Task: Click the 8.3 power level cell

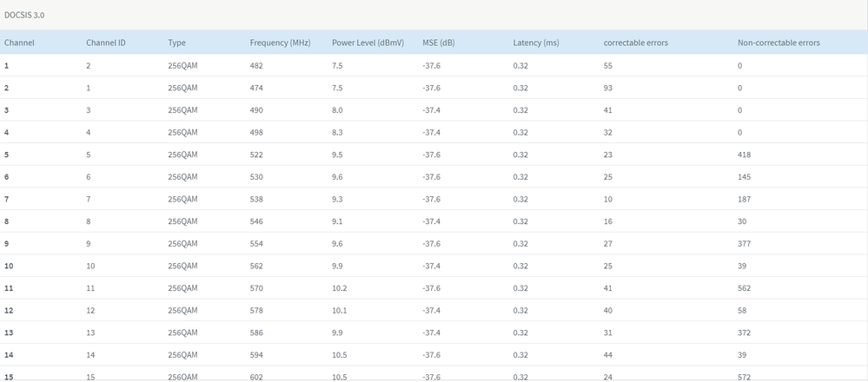Action: pyautogui.click(x=338, y=132)
